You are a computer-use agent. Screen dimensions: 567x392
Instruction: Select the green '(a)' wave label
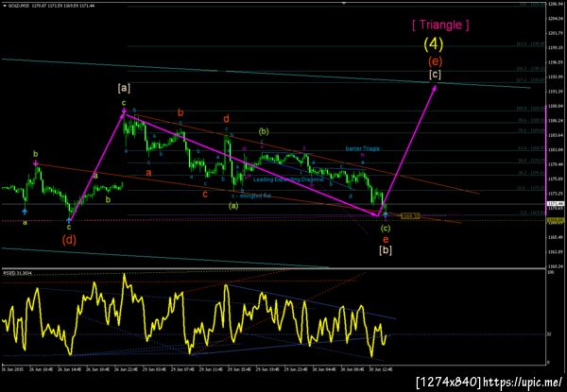pos(233,206)
